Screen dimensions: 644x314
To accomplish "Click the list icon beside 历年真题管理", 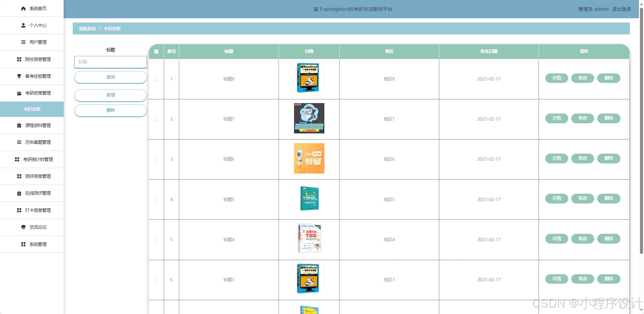I will click(19, 142).
